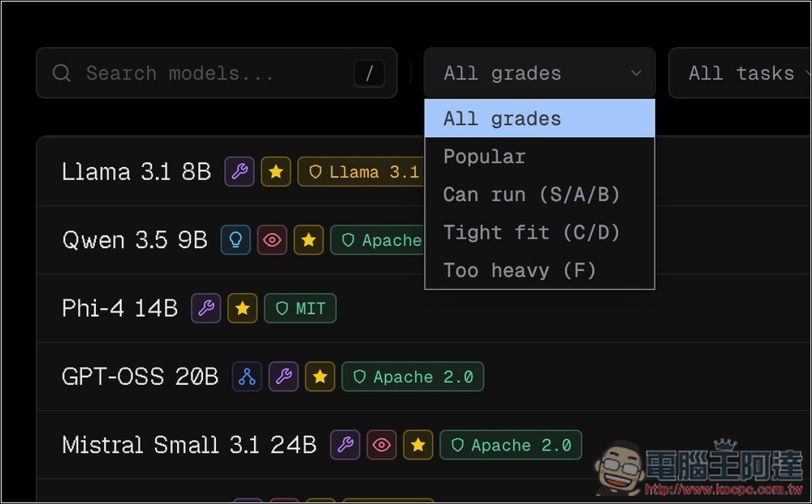The image size is (812, 504).
Task: Click the wrench icon beside Llama 3.1 8B
Action: pyautogui.click(x=240, y=172)
